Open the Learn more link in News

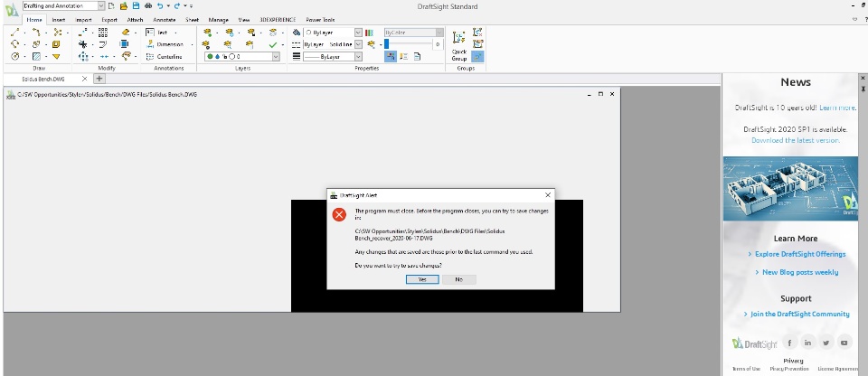coord(837,108)
